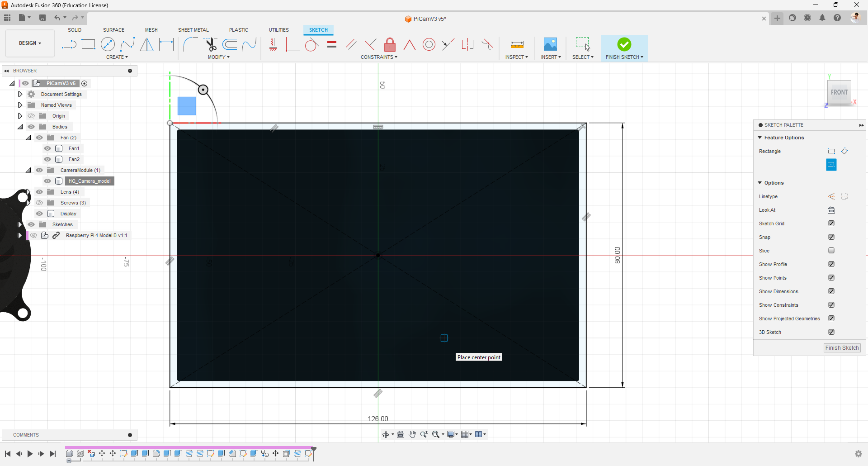Image resolution: width=868 pixels, height=466 pixels.
Task: Select the Sketch Dimension tool
Action: pos(166,44)
